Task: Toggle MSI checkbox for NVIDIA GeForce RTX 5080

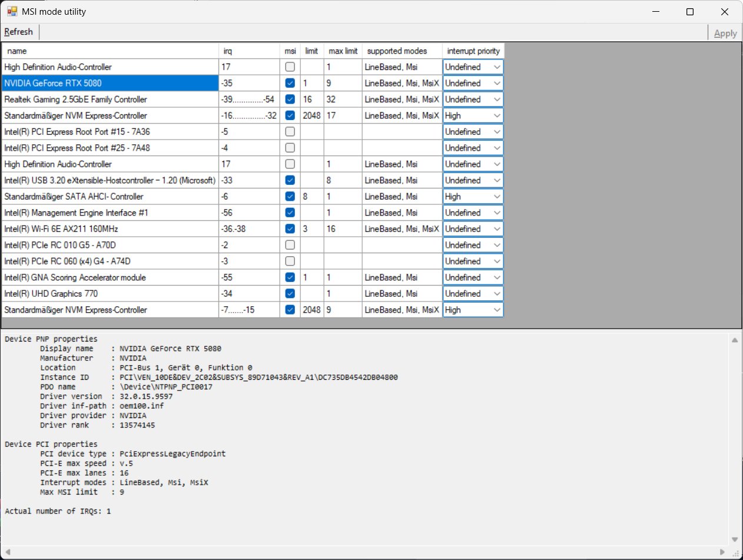Action: [290, 83]
